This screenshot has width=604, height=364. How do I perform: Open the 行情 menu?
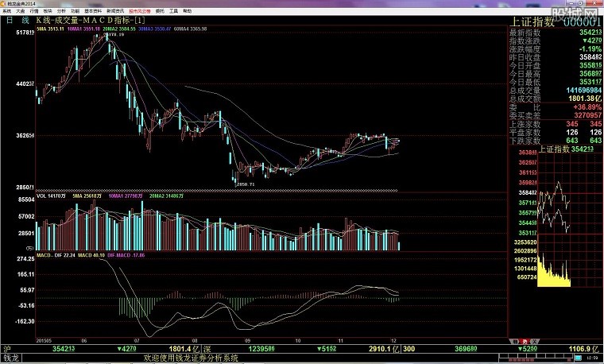(x=33, y=12)
